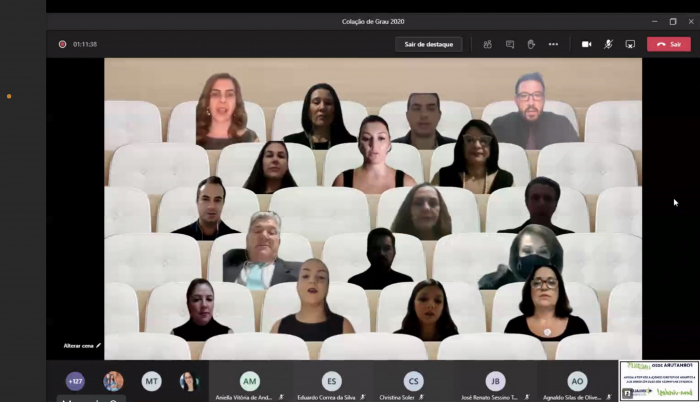Click the meeting timer 01:11:38
Image resolution: width=700 pixels, height=402 pixels.
pos(85,44)
